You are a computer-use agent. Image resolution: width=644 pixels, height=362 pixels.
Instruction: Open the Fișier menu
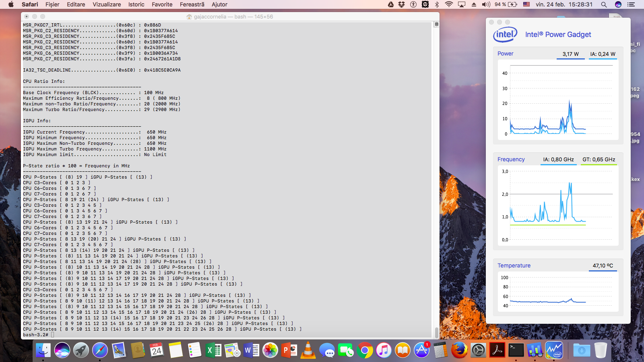point(52,4)
